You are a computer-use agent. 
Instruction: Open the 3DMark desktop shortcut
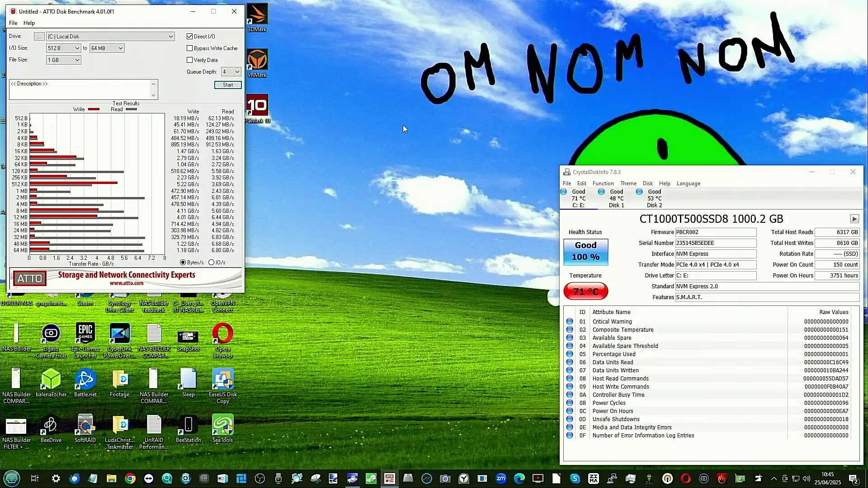[x=257, y=18]
